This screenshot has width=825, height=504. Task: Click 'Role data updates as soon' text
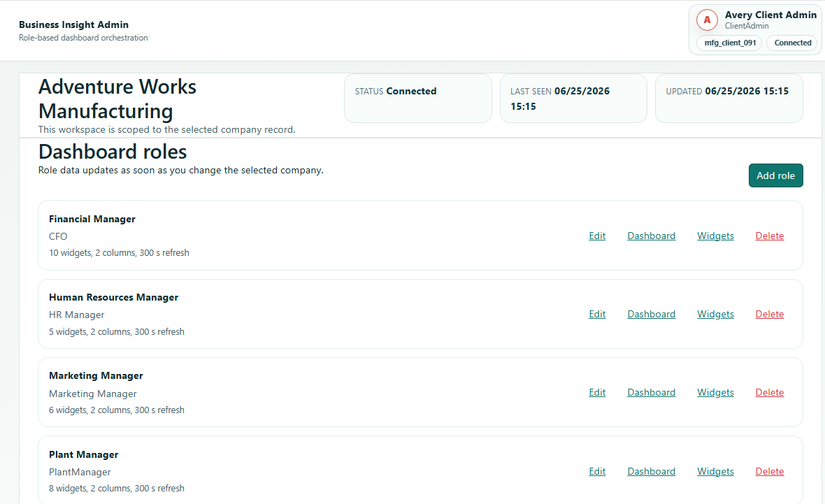click(180, 170)
